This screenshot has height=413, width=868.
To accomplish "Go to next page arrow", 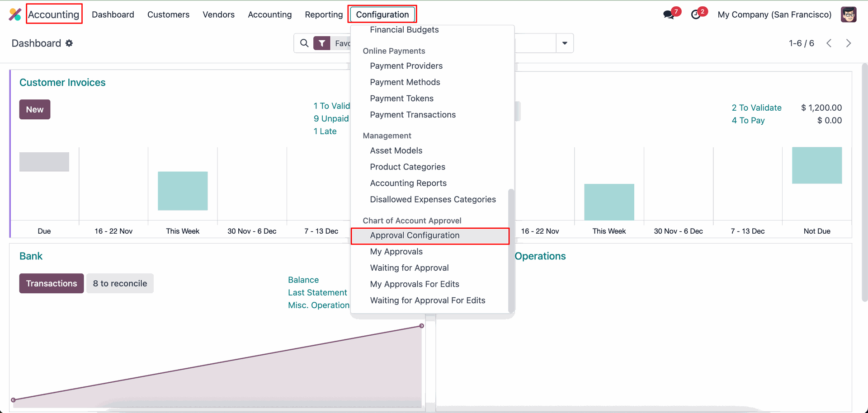I will pos(848,43).
